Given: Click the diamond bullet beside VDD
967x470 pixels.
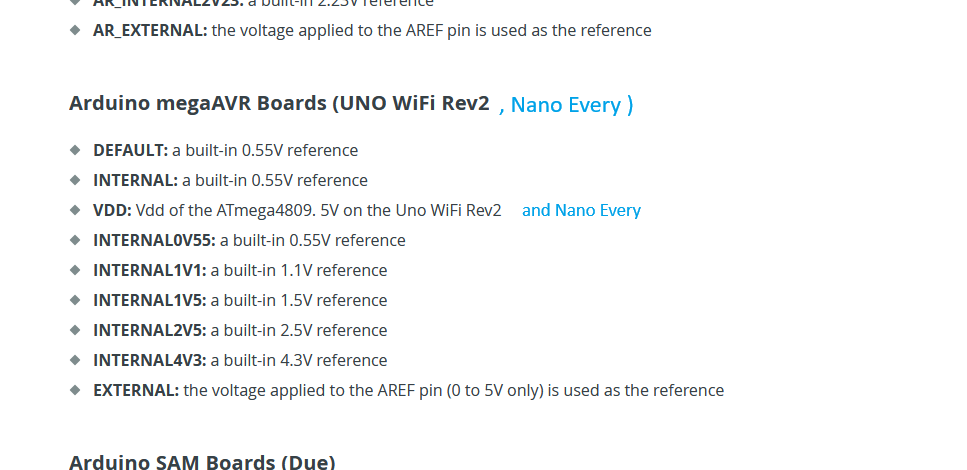Looking at the screenshot, I should (x=75, y=210).
